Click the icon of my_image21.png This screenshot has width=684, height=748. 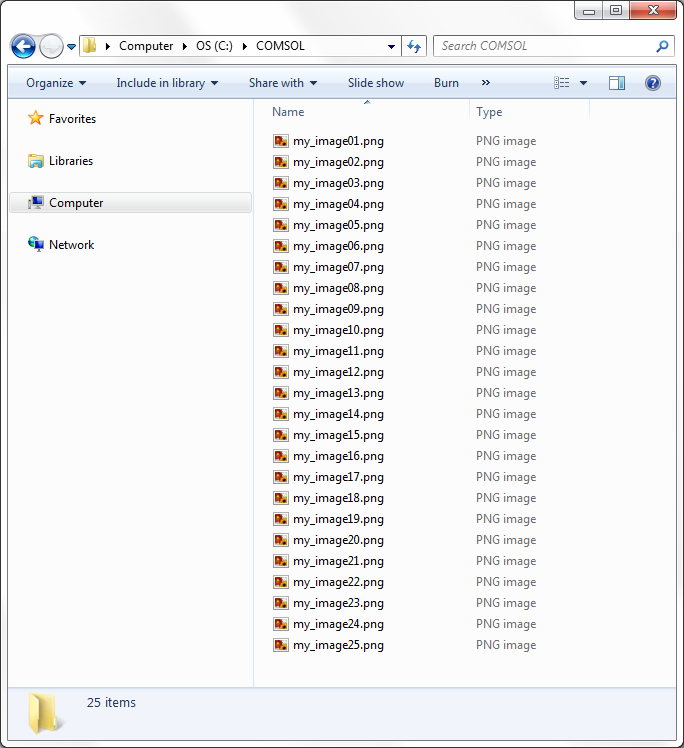[x=281, y=561]
